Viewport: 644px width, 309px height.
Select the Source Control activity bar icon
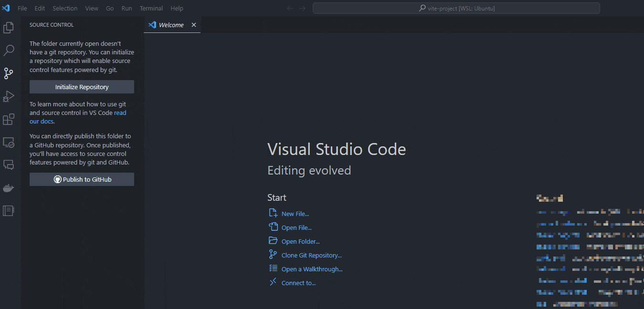coord(9,73)
